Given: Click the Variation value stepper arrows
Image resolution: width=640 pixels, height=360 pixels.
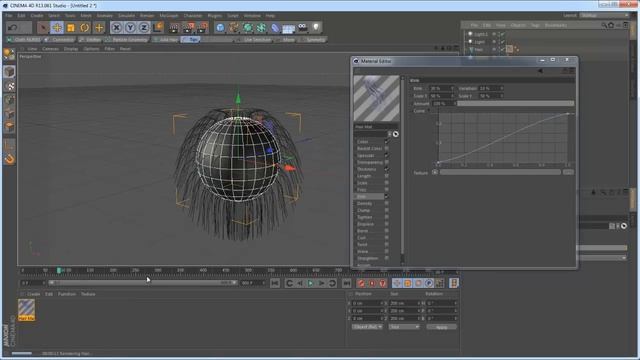Looking at the screenshot, I should tap(501, 88).
